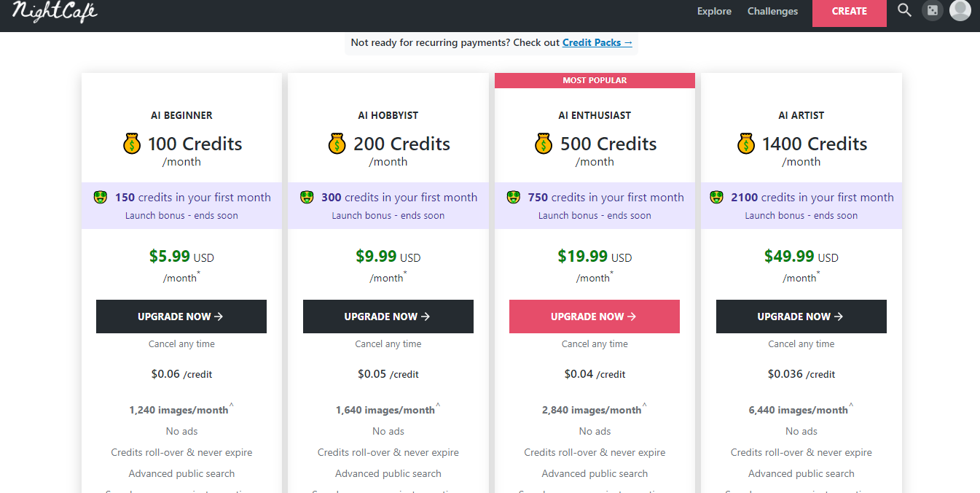Upgrade to the AI Enthusiast plan
Image resolution: width=980 pixels, height=493 pixels.
pos(595,317)
